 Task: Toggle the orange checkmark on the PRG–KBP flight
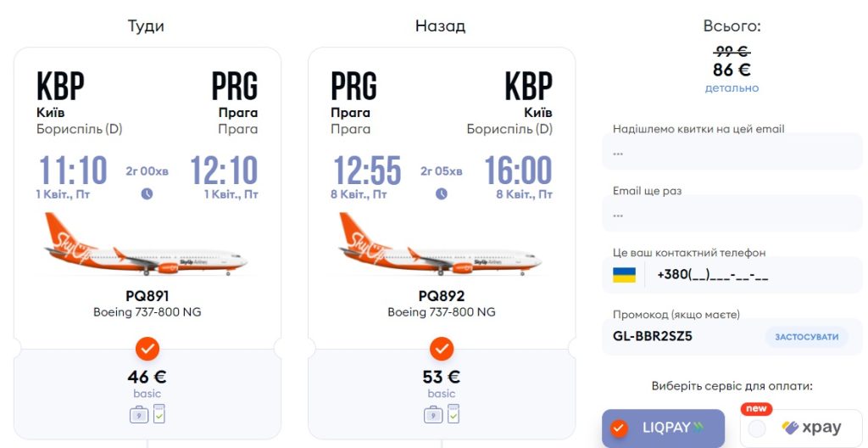coord(442,349)
